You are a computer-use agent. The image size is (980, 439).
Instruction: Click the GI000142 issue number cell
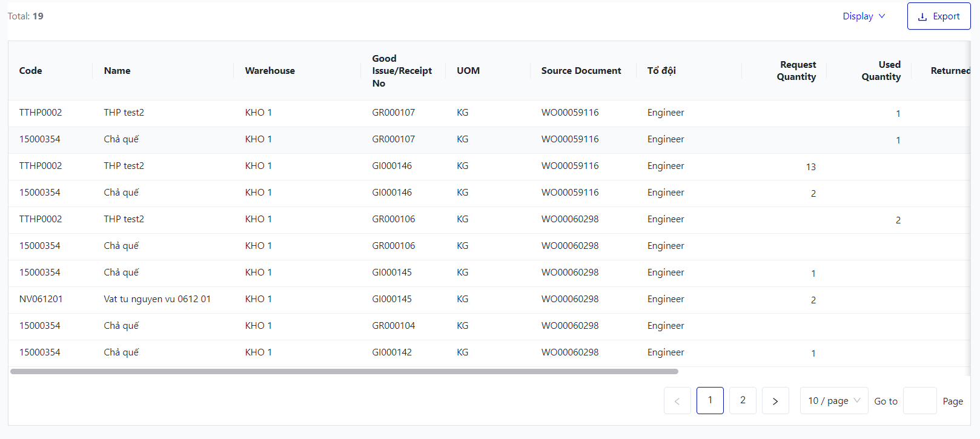coord(392,352)
